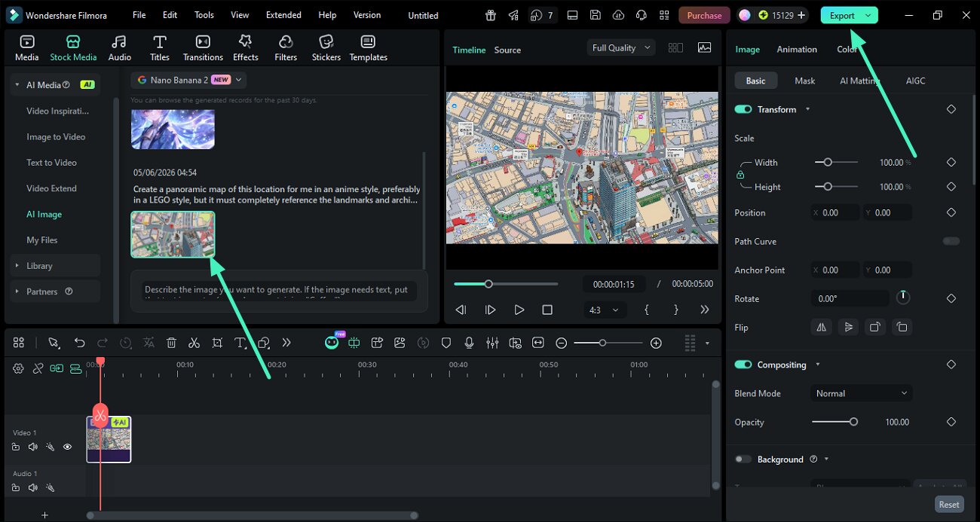Toggle the scale aspect ratio lock
Viewport: 980px width, 522px height.
pyautogui.click(x=740, y=175)
